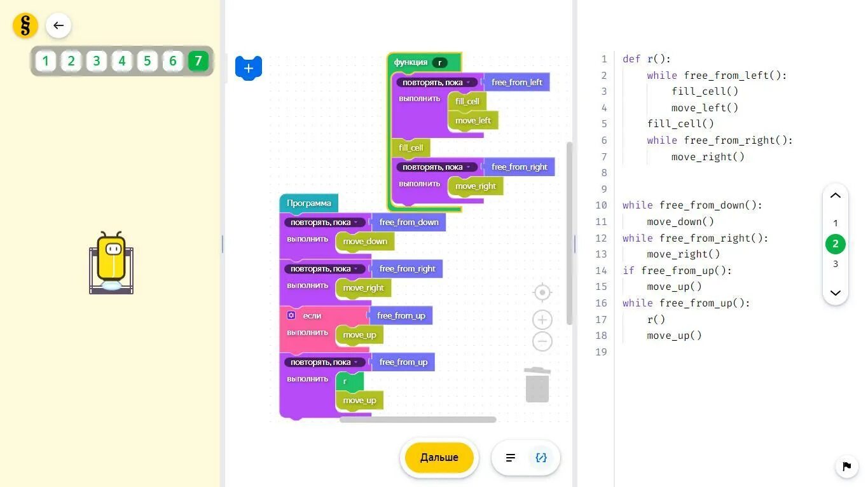Viewport: 868px width, 487px height.
Task: Select the fill_cell block inside the loop
Action: point(467,102)
